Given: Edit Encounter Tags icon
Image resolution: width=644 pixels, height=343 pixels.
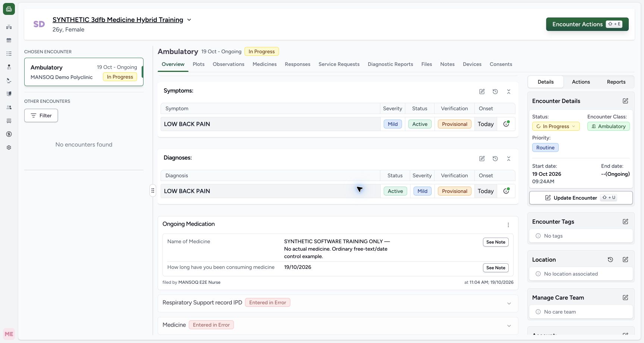Looking at the screenshot, I should 625,222.
